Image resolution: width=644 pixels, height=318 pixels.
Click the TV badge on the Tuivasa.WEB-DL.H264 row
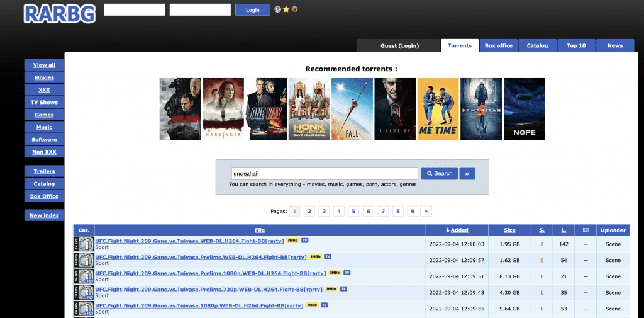tap(305, 241)
